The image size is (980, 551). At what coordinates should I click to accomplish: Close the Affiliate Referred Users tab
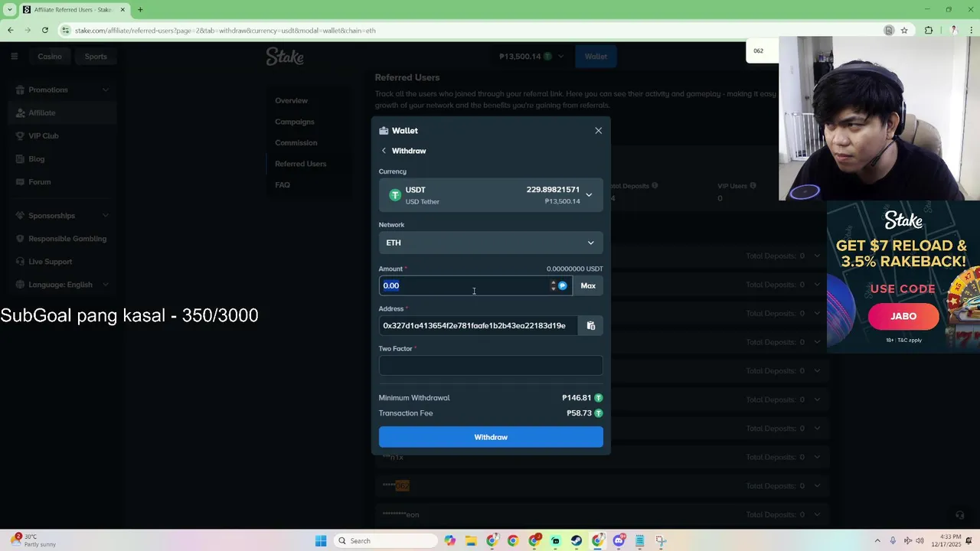[122, 10]
